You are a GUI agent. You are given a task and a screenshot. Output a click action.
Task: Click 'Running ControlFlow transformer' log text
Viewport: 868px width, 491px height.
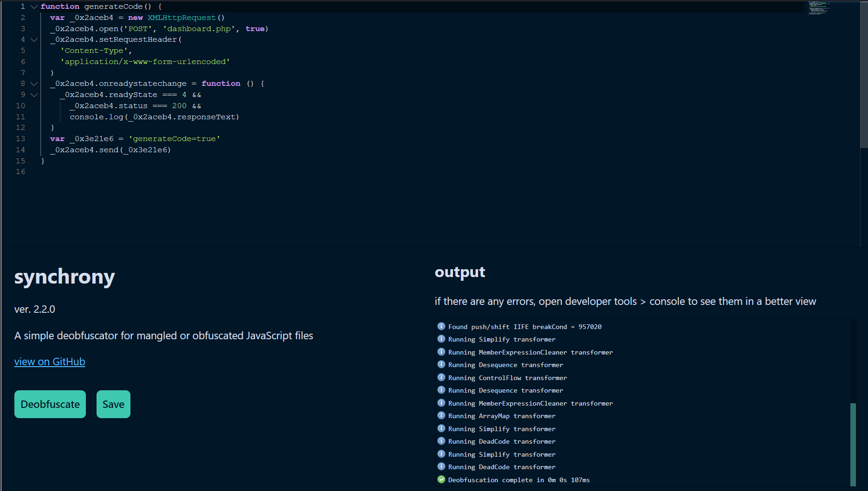(x=507, y=378)
